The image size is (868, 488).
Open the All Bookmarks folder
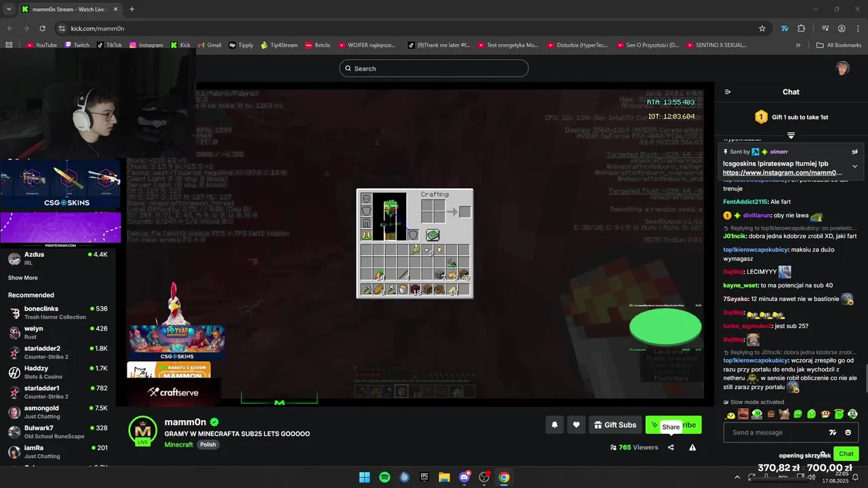[x=839, y=45]
